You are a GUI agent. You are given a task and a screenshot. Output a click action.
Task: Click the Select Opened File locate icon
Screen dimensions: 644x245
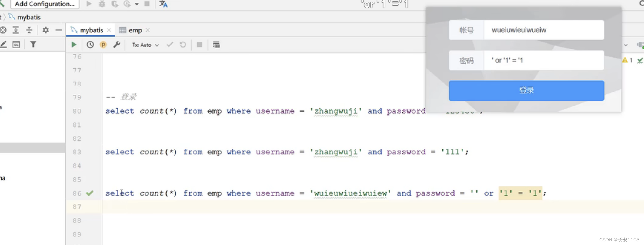point(3,30)
